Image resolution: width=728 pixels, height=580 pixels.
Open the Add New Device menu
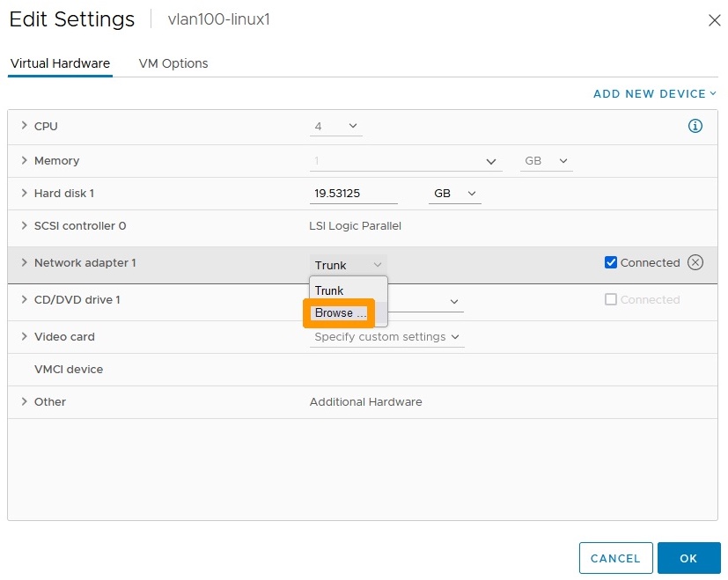655,94
